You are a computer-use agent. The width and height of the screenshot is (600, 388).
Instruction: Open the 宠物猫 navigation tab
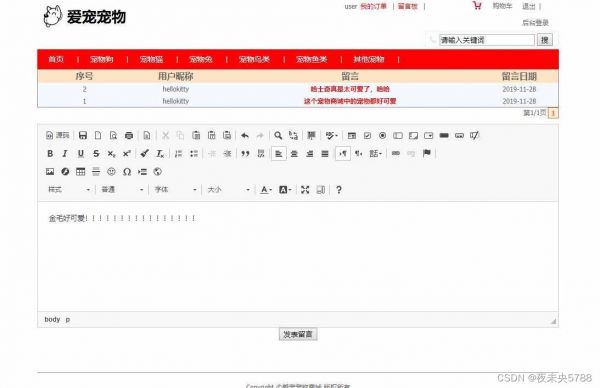click(152, 59)
